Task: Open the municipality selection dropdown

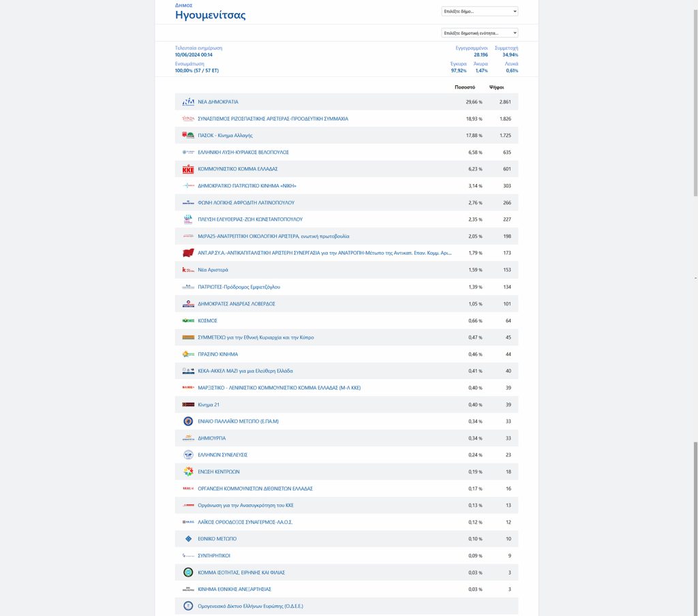Action: pyautogui.click(x=479, y=11)
